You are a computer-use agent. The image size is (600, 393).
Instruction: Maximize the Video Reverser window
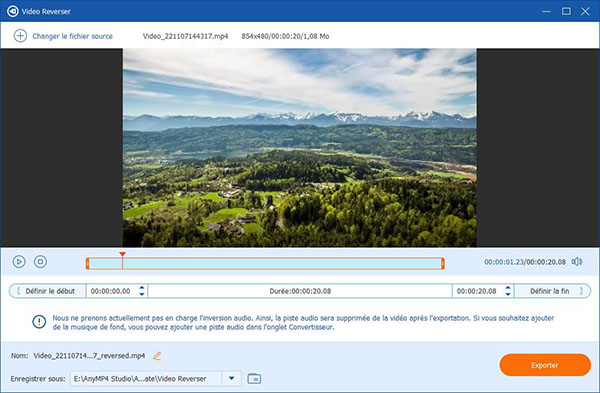click(566, 11)
